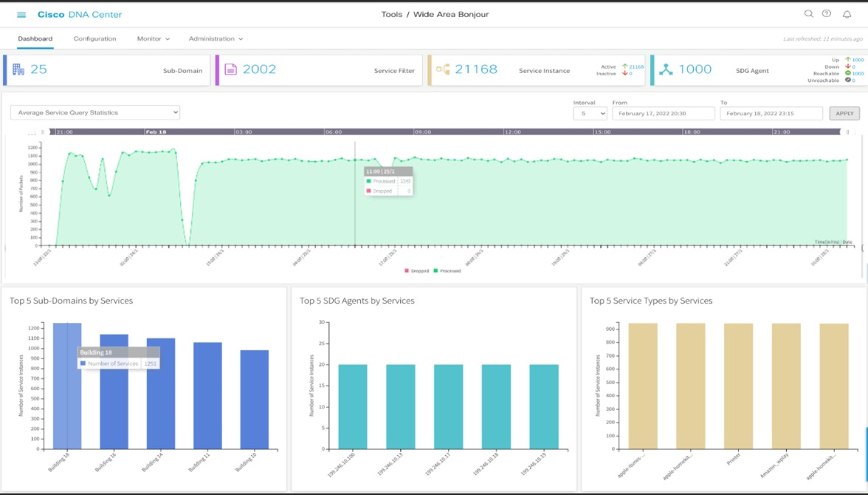Expand the Administration menu
The width and height of the screenshot is (868, 495).
(216, 38)
